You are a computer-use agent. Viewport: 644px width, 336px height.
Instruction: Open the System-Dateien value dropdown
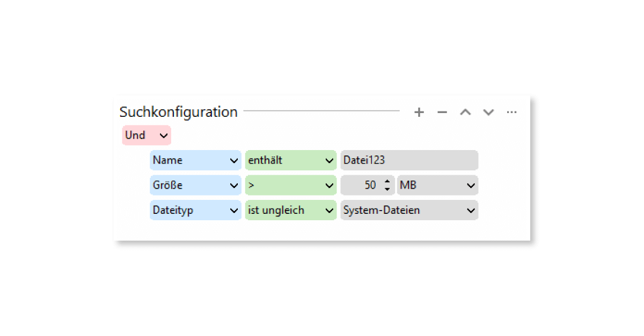click(x=409, y=211)
